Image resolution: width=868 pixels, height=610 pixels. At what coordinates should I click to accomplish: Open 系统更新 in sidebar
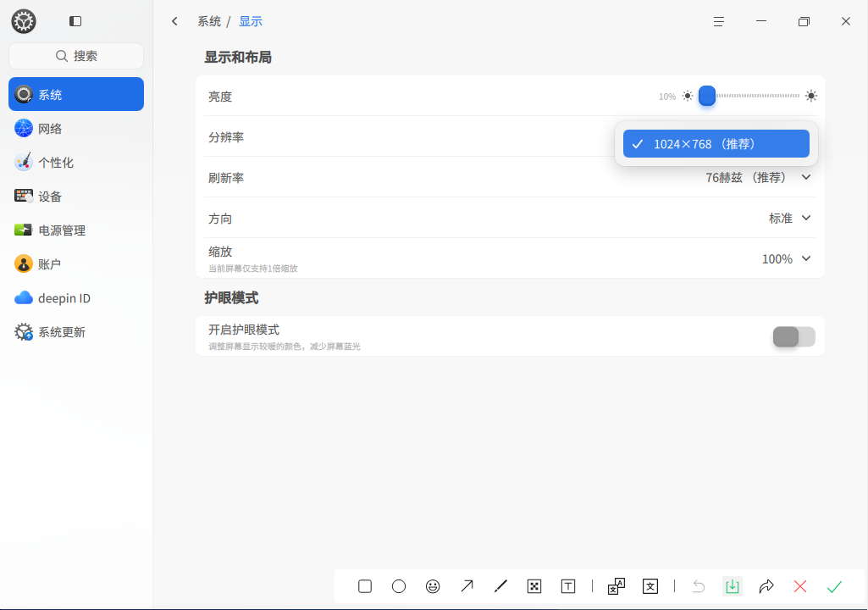click(x=76, y=332)
